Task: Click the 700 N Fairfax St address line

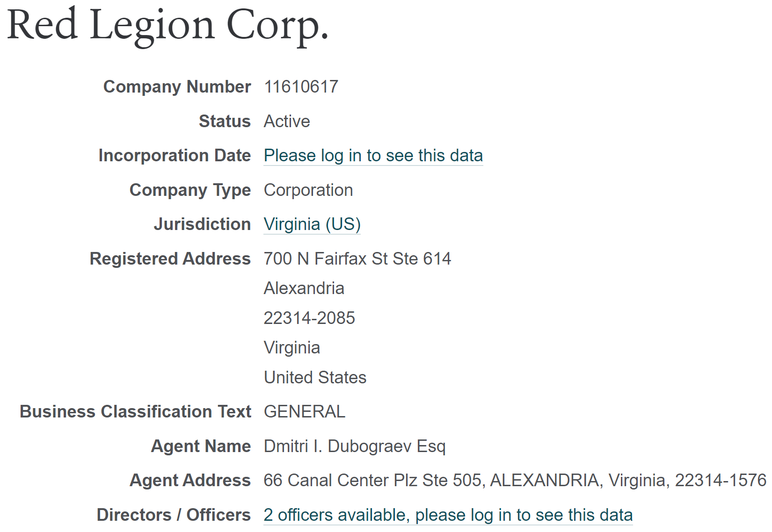Action: (357, 259)
